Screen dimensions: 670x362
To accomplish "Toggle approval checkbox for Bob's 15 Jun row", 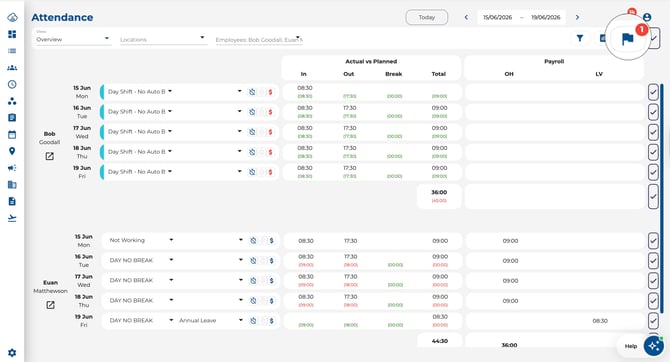I will (653, 92).
